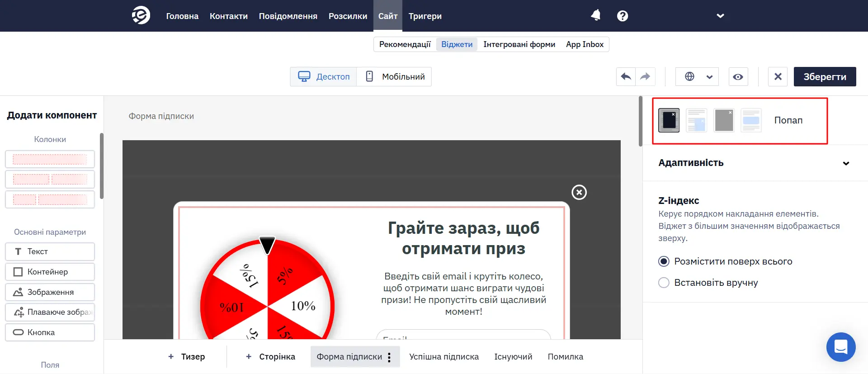Click the Форма підписки canvas label
Image resolution: width=868 pixels, height=374 pixels.
[x=161, y=116]
